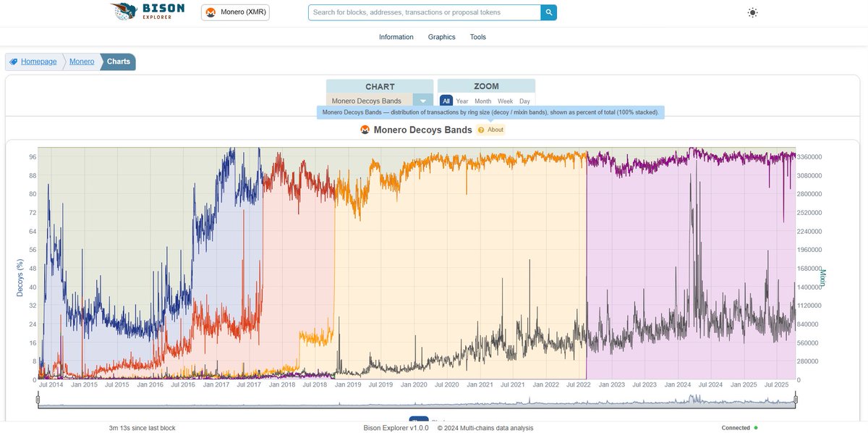Click the Bison Explorer logo
This screenshot has height=433, width=868.
148,12
